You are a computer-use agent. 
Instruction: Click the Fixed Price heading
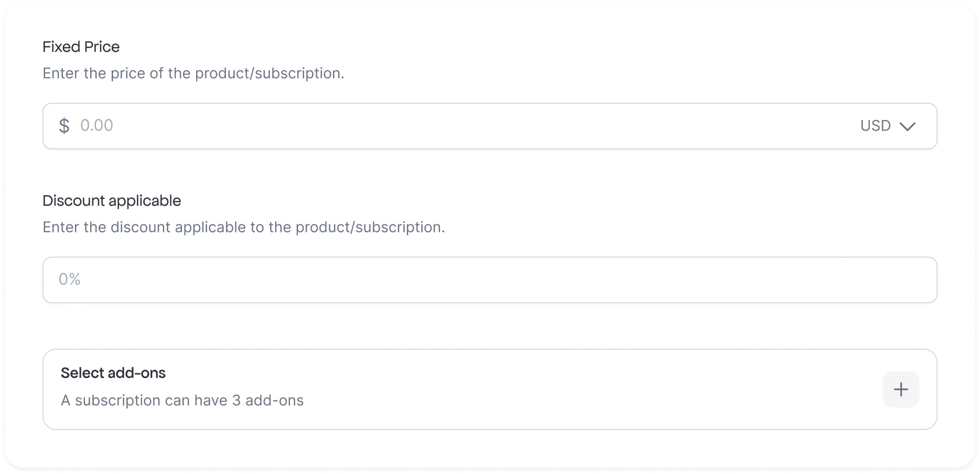81,47
